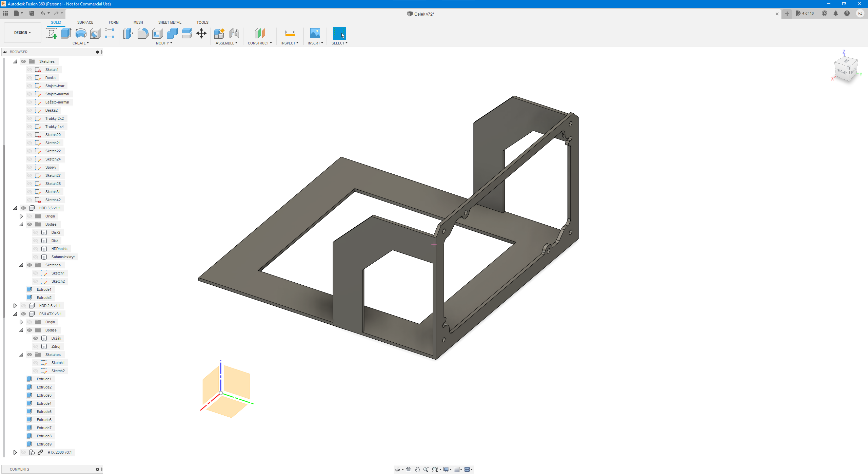This screenshot has height=475, width=868.
Task: Hide the Držák body visibility eye
Action: pyautogui.click(x=36, y=338)
